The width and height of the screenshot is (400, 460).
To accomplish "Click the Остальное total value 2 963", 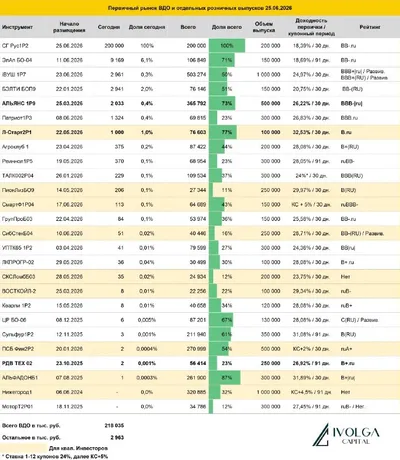I will (x=117, y=437).
